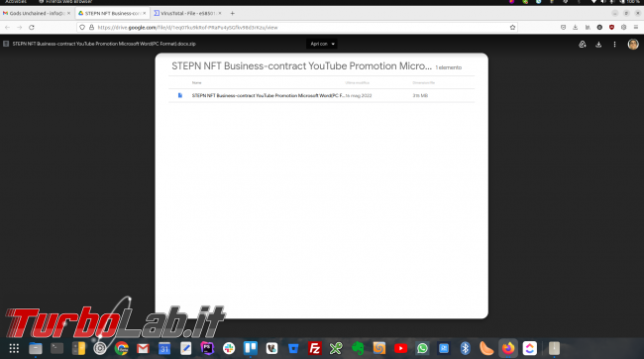The width and height of the screenshot is (644, 359).
Task: Launch PhpStorm from the dock
Action: [207, 349]
